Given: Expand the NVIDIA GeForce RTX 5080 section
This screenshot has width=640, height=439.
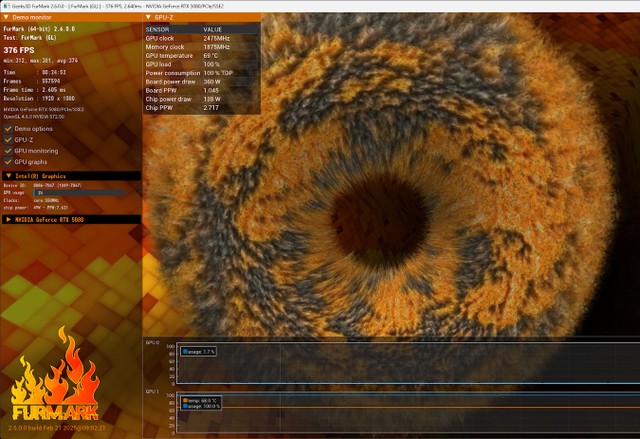Looking at the screenshot, I should 9,220.
